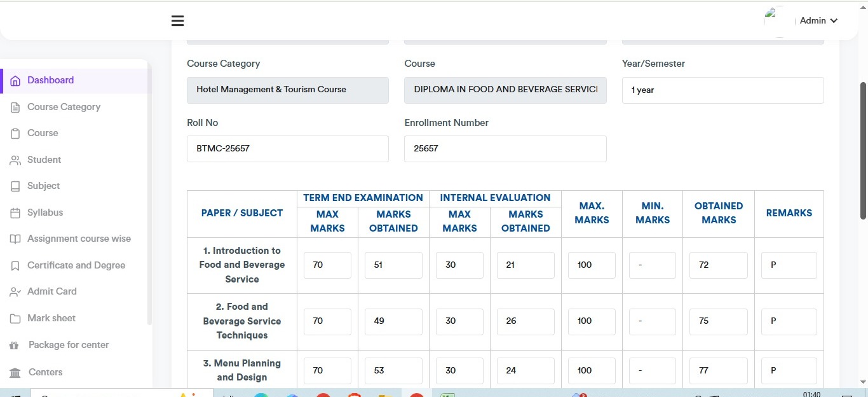Focus the Enrollment Number input field
The image size is (868, 397).
click(x=505, y=149)
